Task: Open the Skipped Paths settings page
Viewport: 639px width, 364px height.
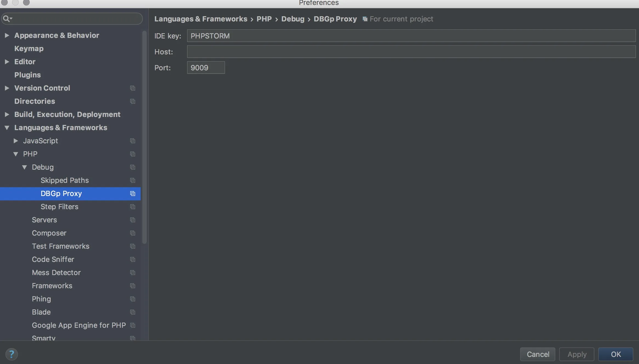Action: [x=65, y=180]
